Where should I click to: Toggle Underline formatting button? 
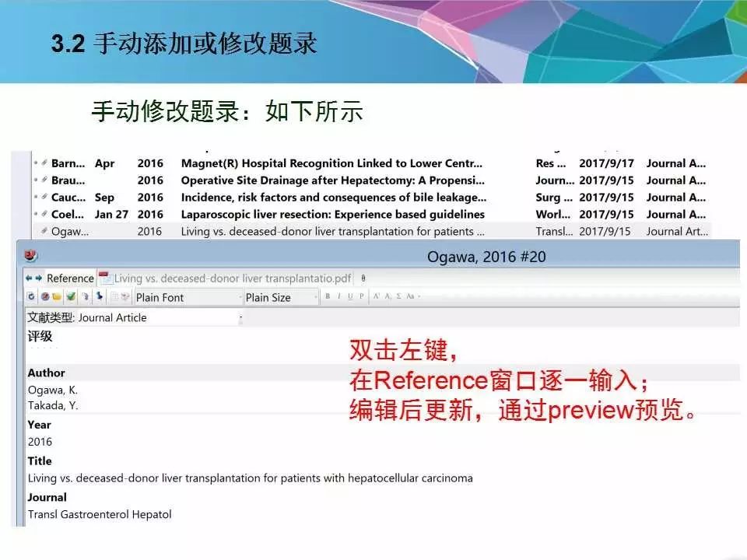click(x=351, y=296)
